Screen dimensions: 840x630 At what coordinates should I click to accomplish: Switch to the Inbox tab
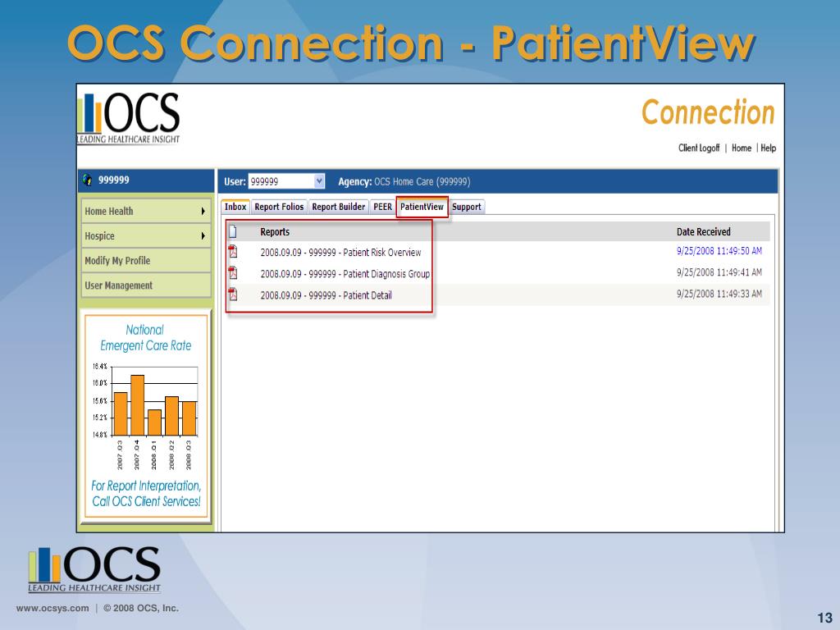[x=235, y=207]
